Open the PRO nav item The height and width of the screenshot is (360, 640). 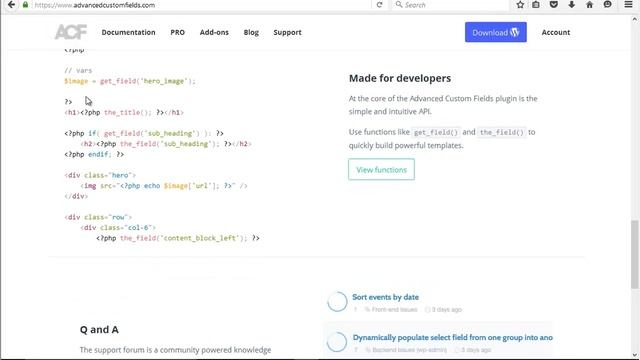pos(178,32)
